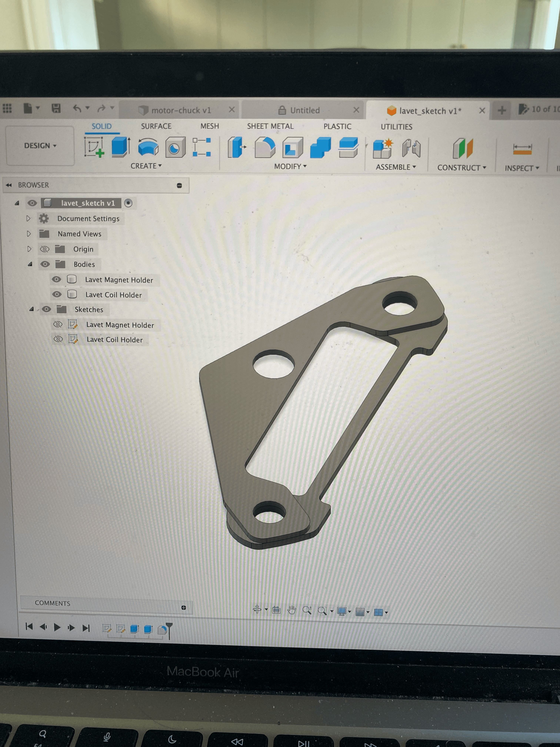
Task: Select the Shell tool icon
Action: point(292,148)
